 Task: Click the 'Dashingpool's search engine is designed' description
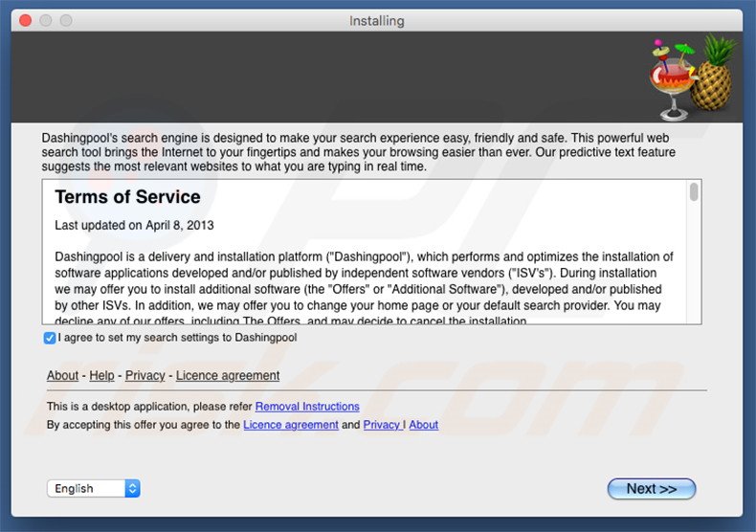click(358, 152)
